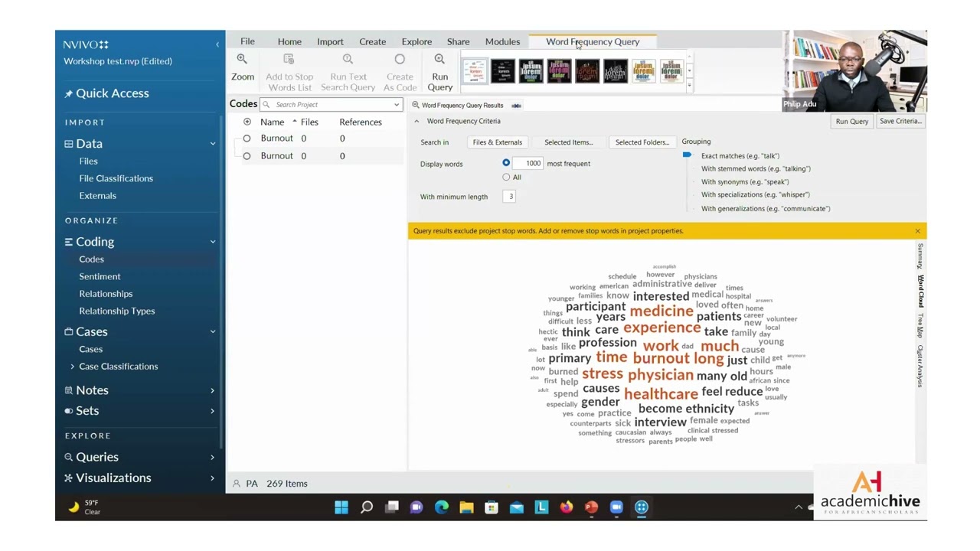Open PowerPoint from the taskbar
Screen dimensions: 980x551
[591, 507]
